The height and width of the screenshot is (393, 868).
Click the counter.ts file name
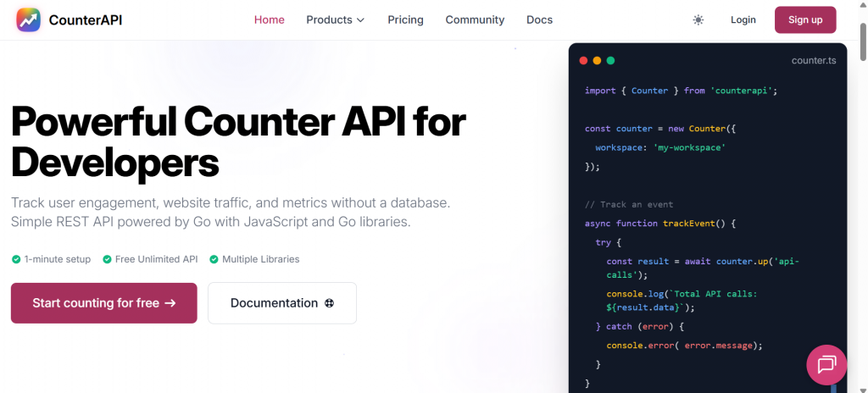coord(814,60)
